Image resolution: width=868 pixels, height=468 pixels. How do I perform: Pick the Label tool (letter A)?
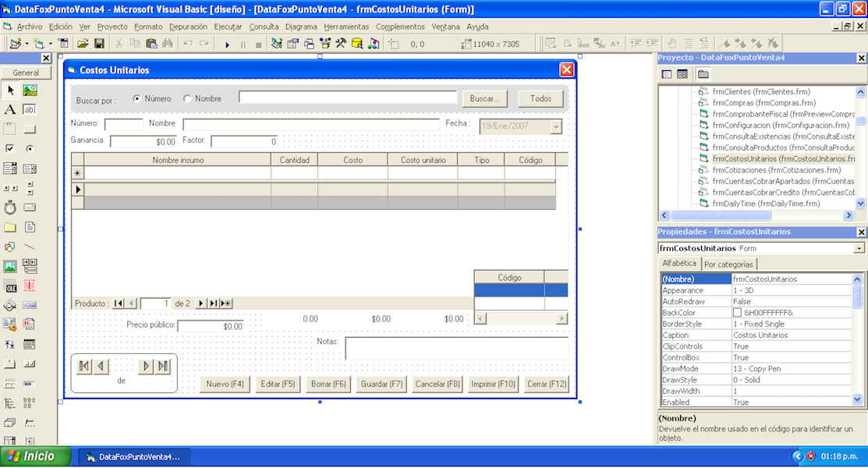pos(10,110)
